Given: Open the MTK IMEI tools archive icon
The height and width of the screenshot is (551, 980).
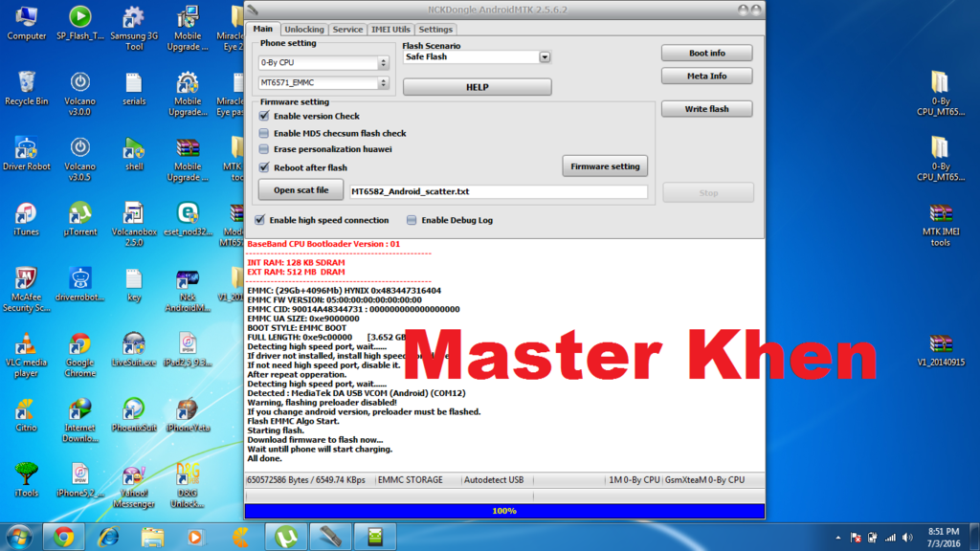Looking at the screenshot, I should pyautogui.click(x=940, y=215).
